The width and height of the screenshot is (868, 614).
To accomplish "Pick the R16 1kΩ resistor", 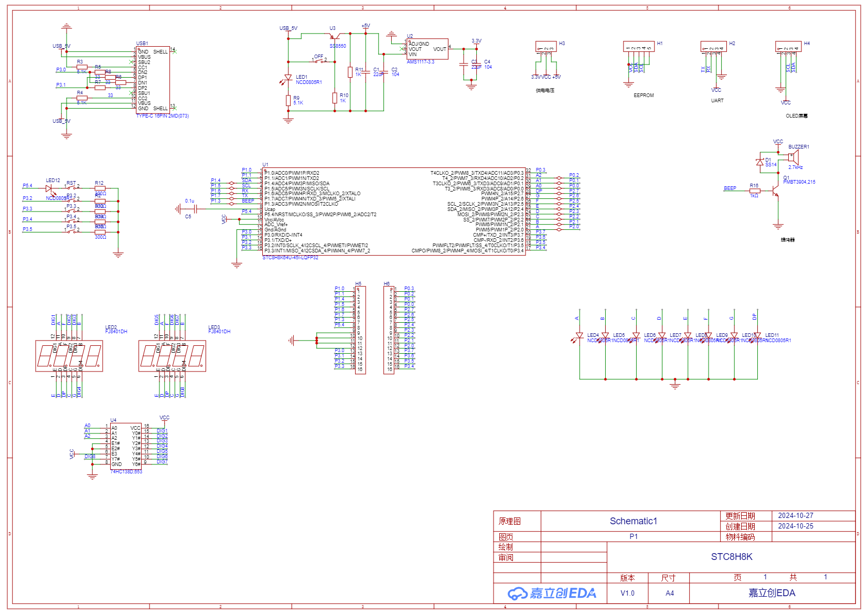I will click(755, 190).
